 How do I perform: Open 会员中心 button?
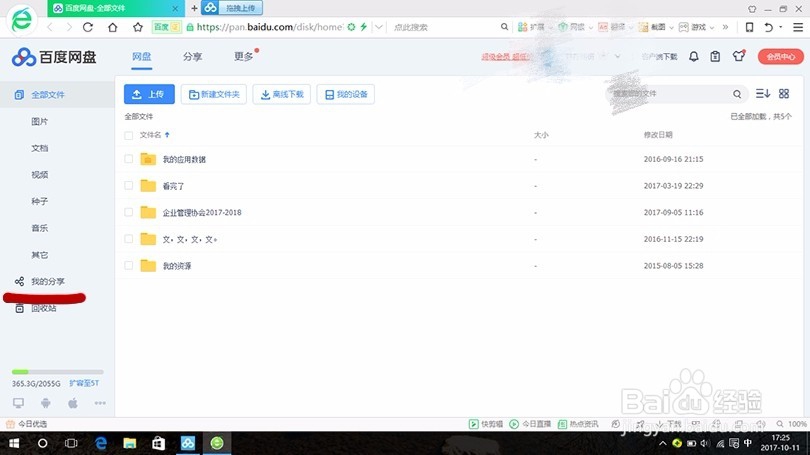point(781,56)
